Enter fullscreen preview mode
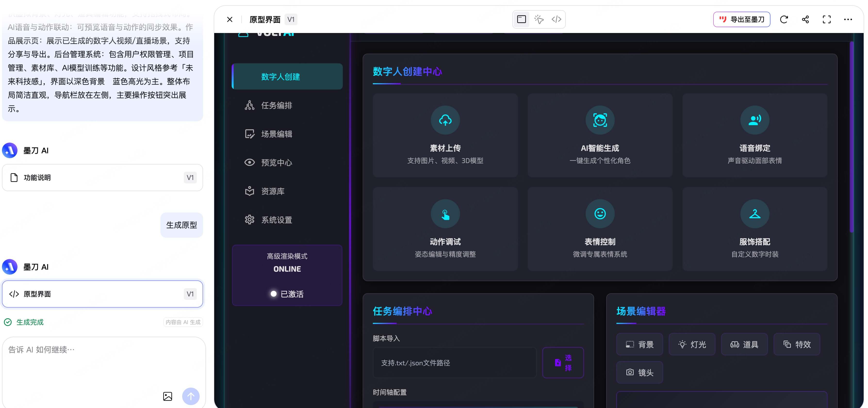The height and width of the screenshot is (408, 868). point(827,20)
